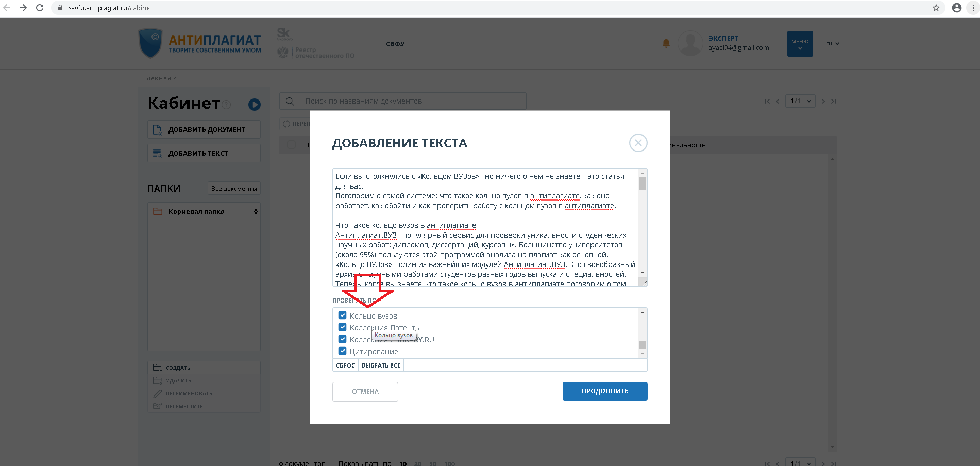Click the browser address bar URL
This screenshot has height=466, width=980.
click(111, 8)
